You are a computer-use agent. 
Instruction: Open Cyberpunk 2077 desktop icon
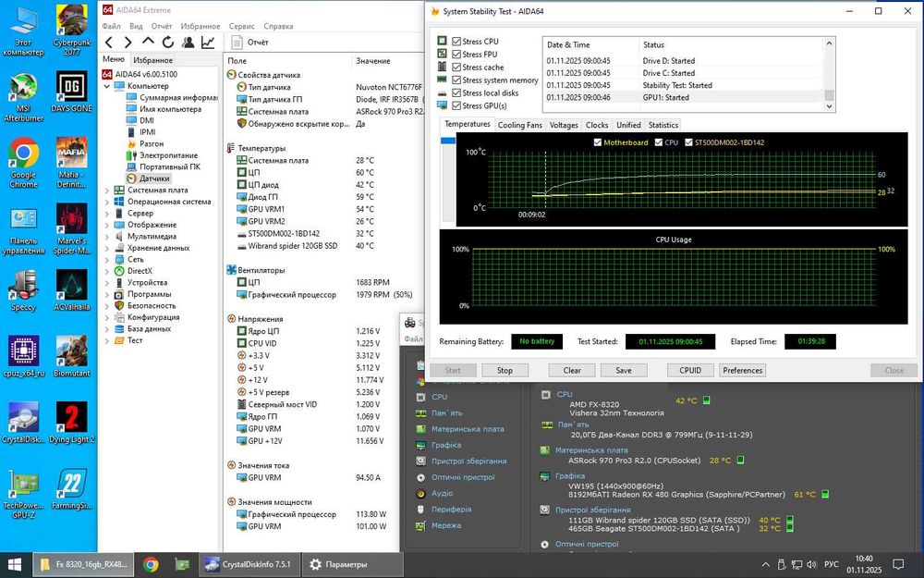click(72, 31)
